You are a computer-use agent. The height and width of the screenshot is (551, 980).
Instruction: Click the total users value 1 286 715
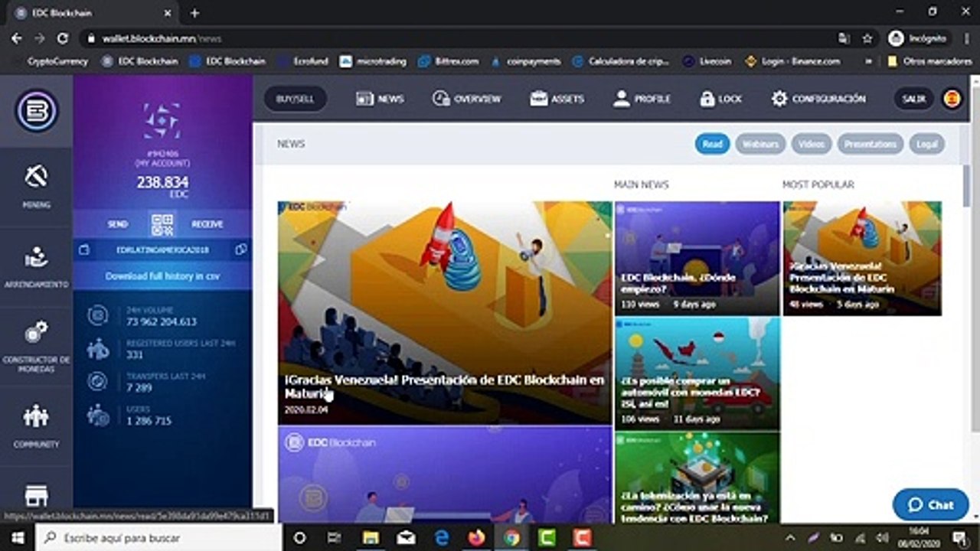pos(149,421)
